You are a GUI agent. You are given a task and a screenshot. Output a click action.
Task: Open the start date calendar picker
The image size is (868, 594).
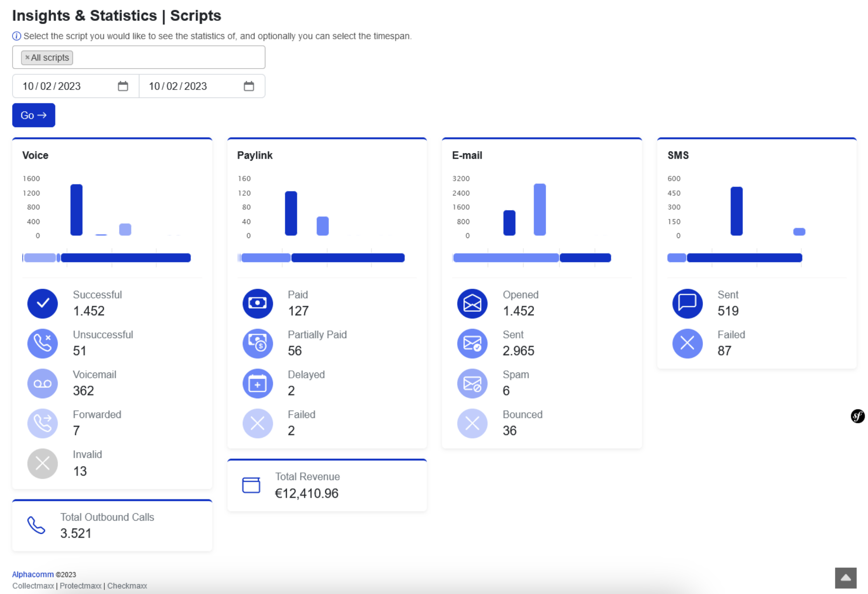point(124,86)
